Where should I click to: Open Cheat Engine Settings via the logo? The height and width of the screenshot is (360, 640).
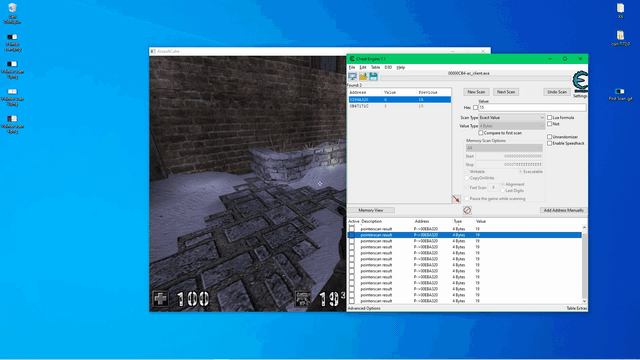coord(580,83)
